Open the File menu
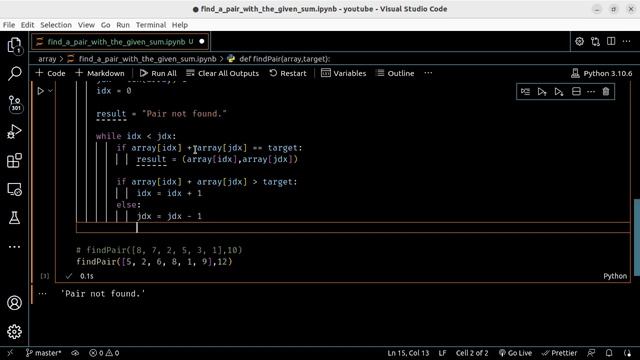Screen dimensions: 640x360 [x=9, y=25]
